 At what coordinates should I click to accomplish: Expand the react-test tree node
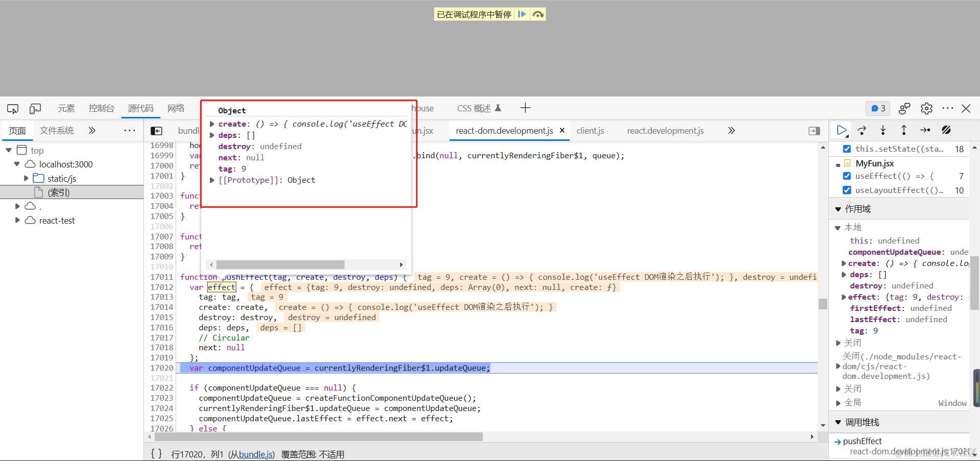[17, 220]
